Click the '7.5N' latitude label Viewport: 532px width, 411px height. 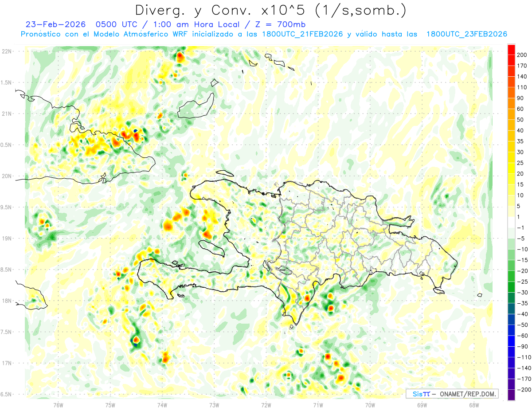6,332
